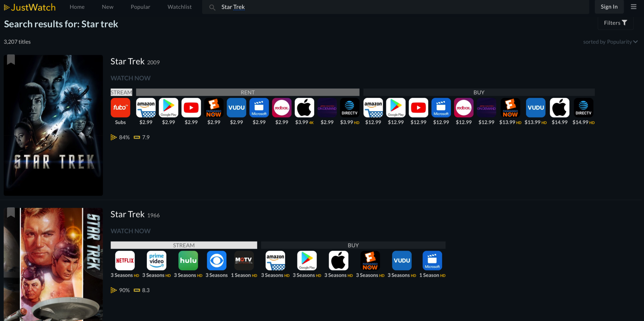Buy Star Trek 1966 seasons on Apple

tap(338, 260)
